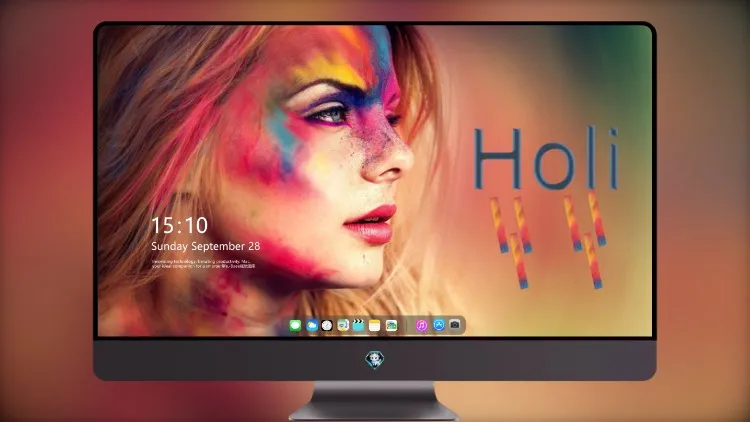Screen dimensions: 750x422
Task: Click the small tagline under the date
Action: pos(204,264)
